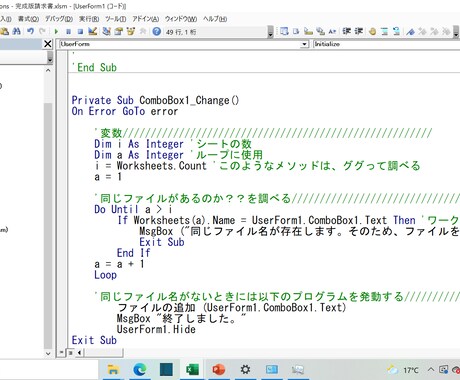Click List Constants icon
Viewport: 460px width, 380px height.
click(296, 31)
